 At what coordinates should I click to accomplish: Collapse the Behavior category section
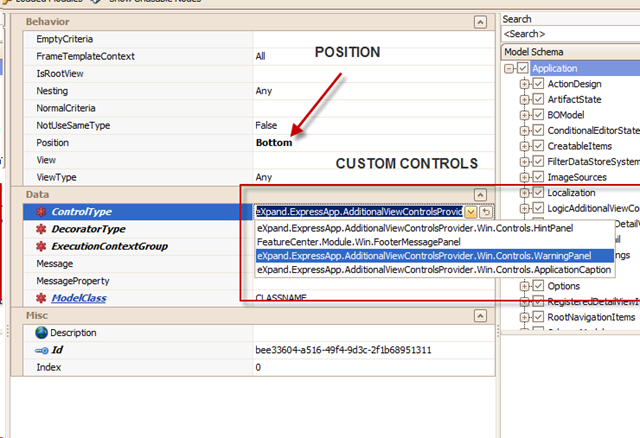480,22
